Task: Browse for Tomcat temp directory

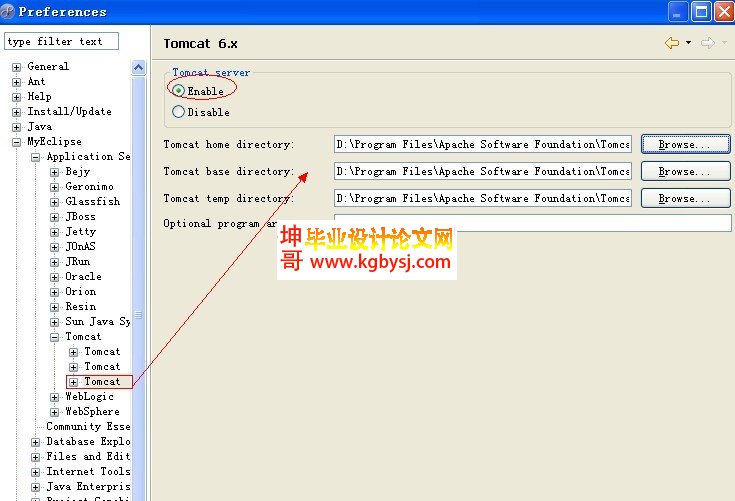Action: pos(685,198)
